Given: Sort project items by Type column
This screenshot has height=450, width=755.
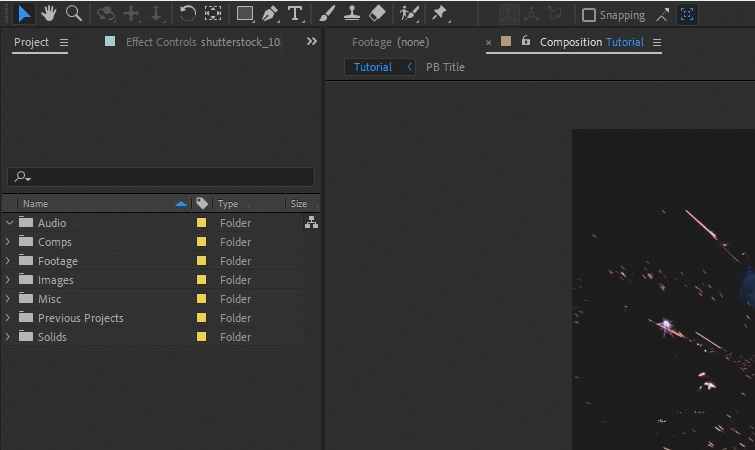Looking at the screenshot, I should tap(228, 204).
